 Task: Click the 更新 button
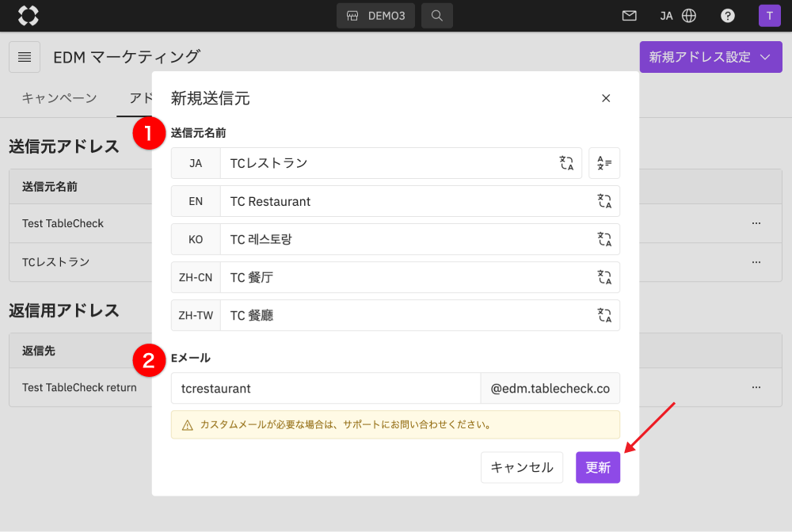(598, 467)
